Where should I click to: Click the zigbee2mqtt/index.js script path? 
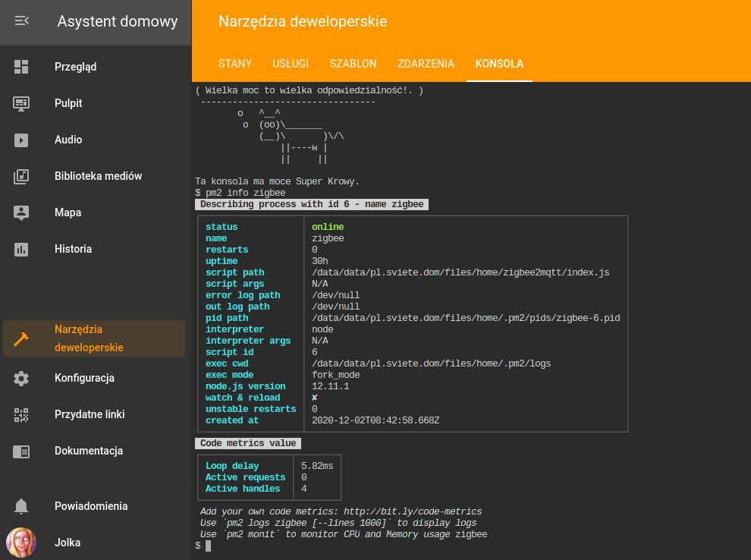pos(460,272)
